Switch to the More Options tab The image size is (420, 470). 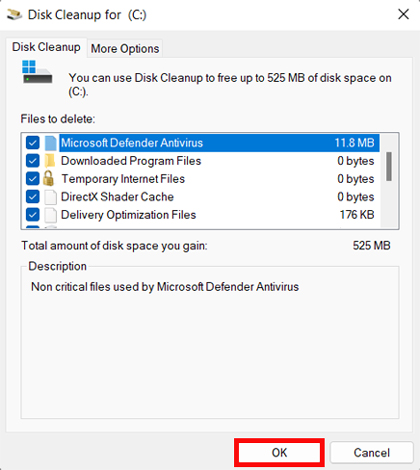click(x=125, y=49)
